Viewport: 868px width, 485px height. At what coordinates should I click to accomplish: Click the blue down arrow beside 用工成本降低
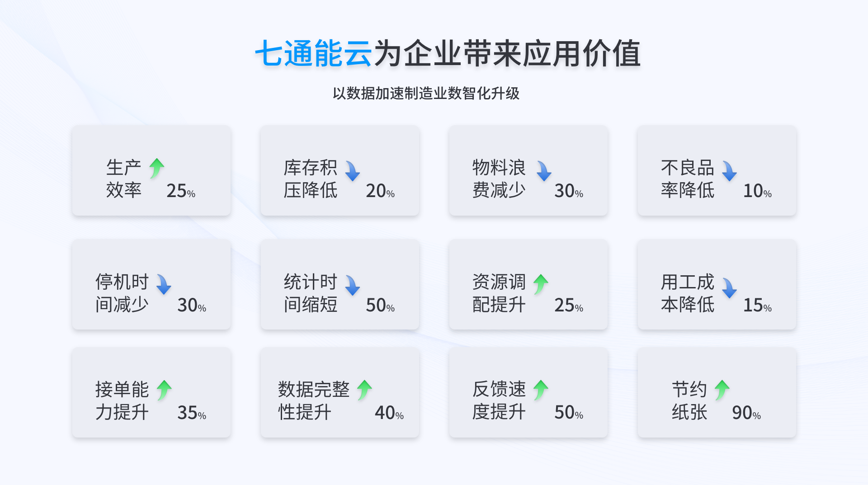point(729,288)
